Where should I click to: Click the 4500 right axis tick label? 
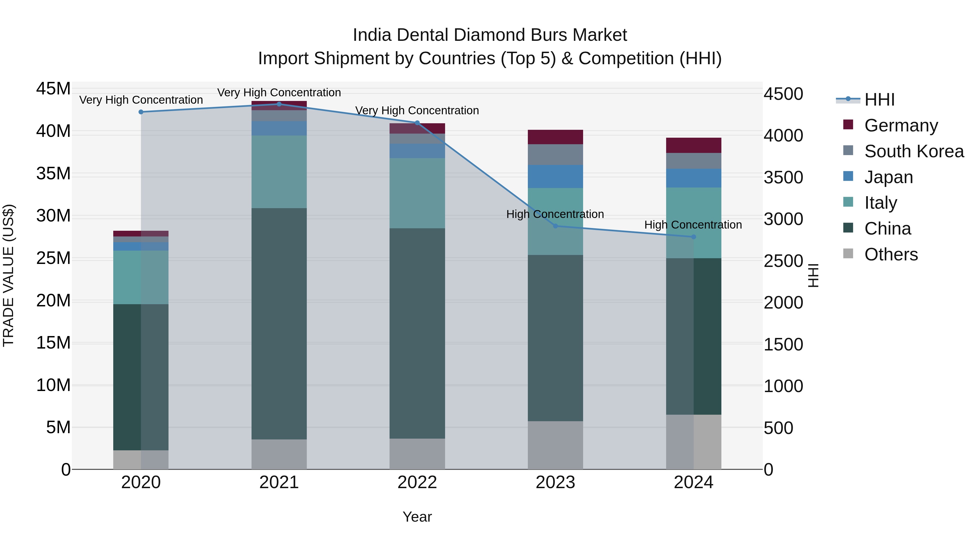(784, 94)
